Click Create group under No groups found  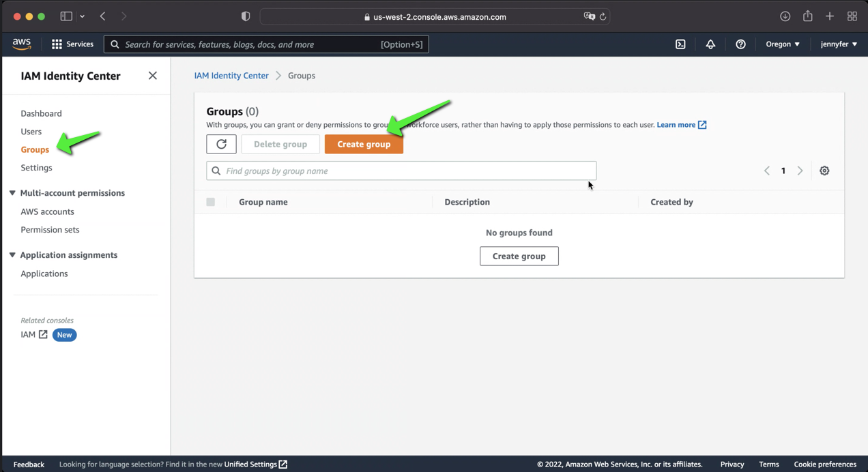[519, 256]
